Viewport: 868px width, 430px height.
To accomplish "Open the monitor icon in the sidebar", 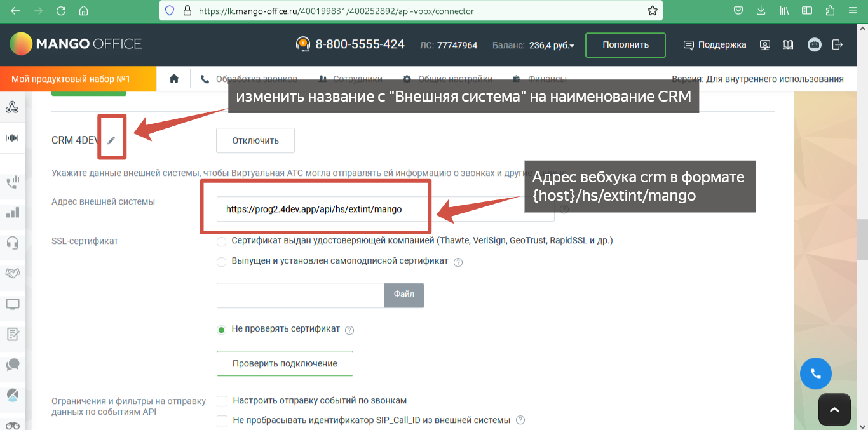I will point(12,304).
